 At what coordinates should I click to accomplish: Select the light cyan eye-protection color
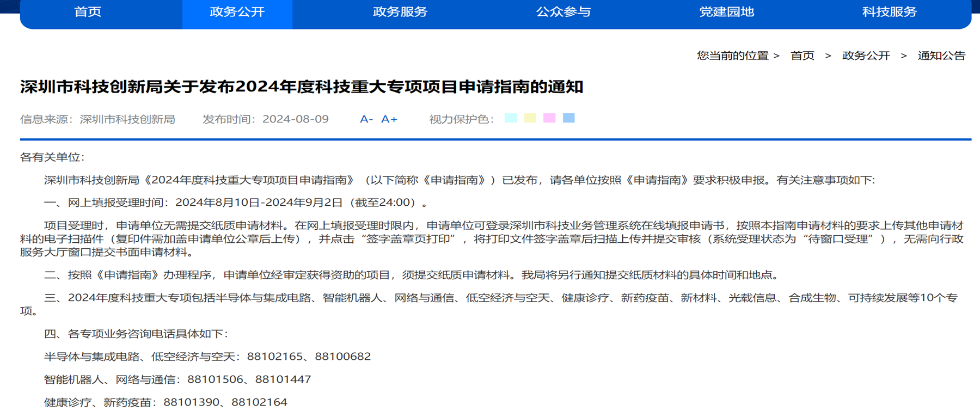511,118
